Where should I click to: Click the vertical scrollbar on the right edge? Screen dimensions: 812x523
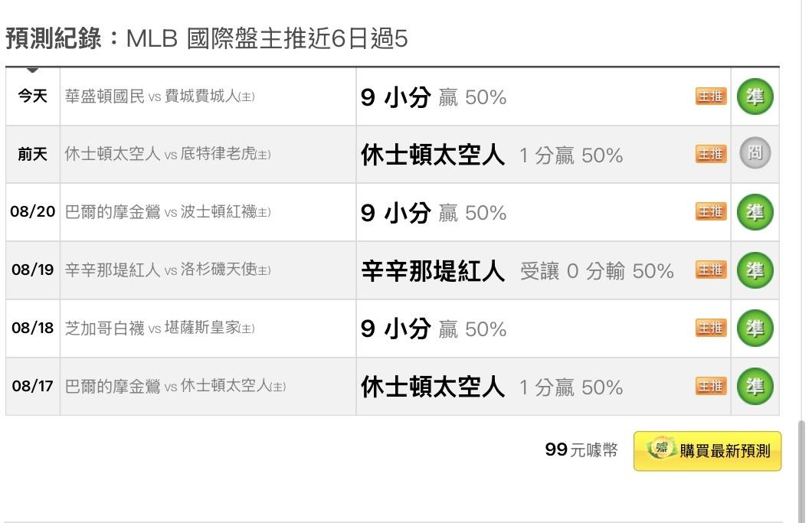[801, 471]
